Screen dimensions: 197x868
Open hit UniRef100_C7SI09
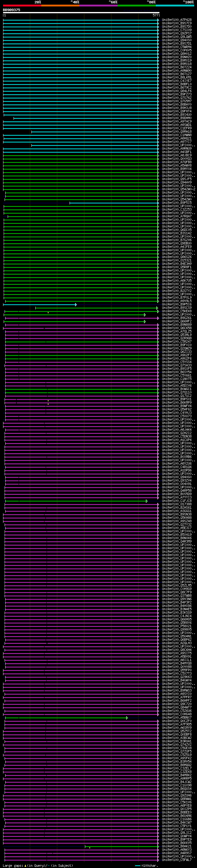tap(177, 30)
